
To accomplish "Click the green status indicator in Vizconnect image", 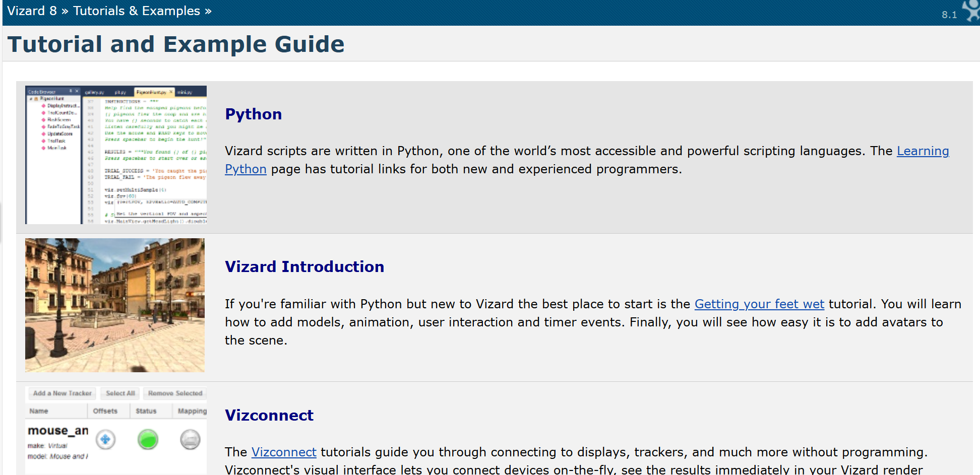I will (148, 439).
